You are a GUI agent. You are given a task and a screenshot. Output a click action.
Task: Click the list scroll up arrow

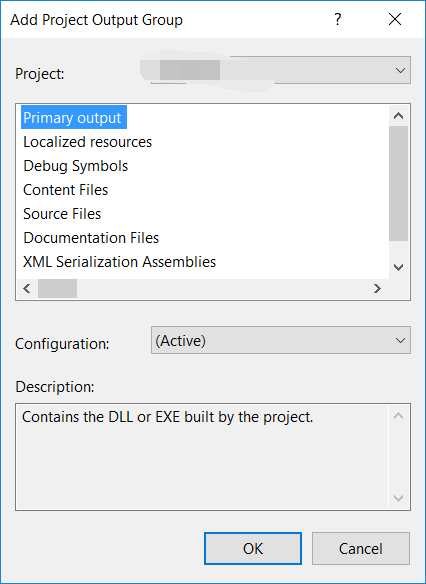[x=398, y=116]
